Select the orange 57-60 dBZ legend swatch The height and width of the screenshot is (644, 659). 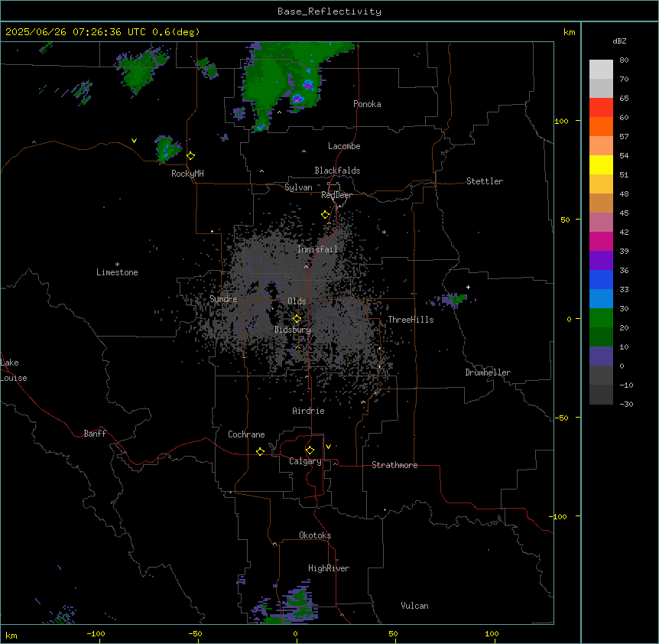pos(601,126)
